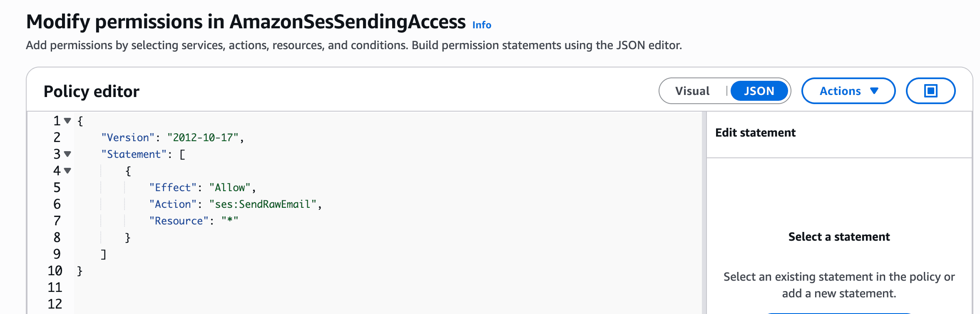Viewport: 980px width, 314px height.
Task: Select the JSON editor mode
Action: pyautogui.click(x=759, y=90)
